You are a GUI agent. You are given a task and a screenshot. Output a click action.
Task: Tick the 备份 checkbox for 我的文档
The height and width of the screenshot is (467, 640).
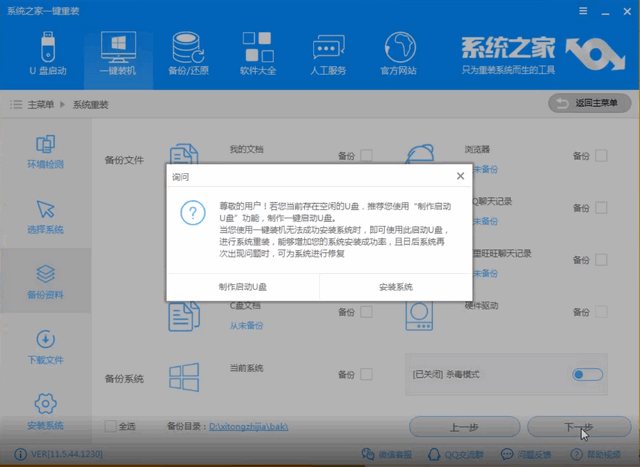366,156
